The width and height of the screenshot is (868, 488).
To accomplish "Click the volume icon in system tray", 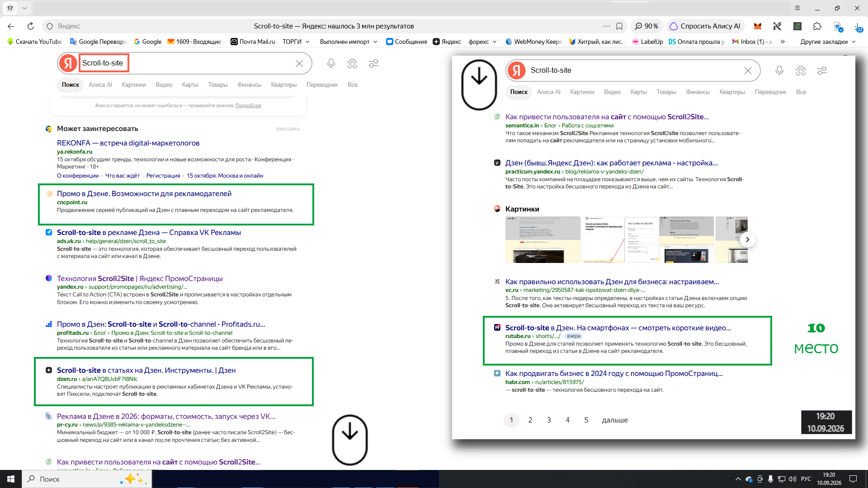I will coord(792,479).
